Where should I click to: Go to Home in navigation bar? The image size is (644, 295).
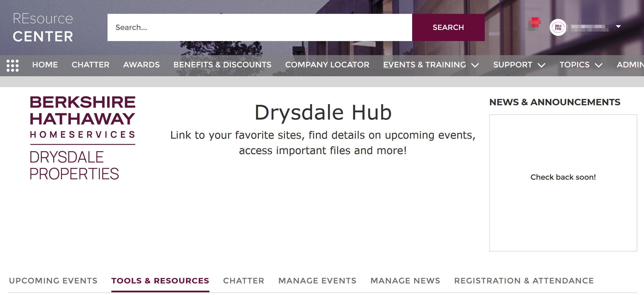pyautogui.click(x=45, y=65)
